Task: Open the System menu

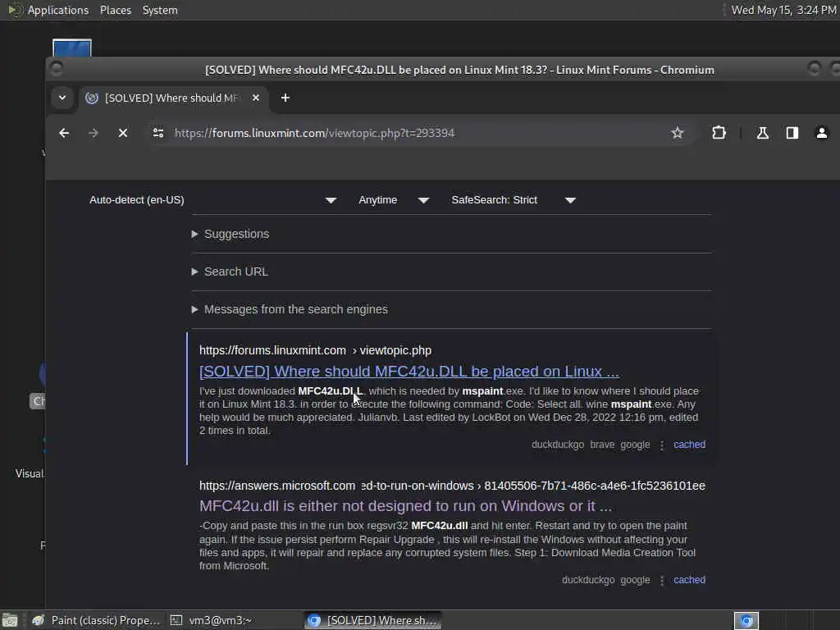Action: [x=160, y=10]
